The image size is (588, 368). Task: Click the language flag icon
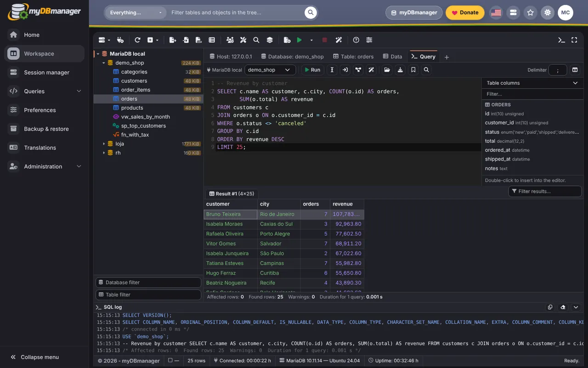496,13
